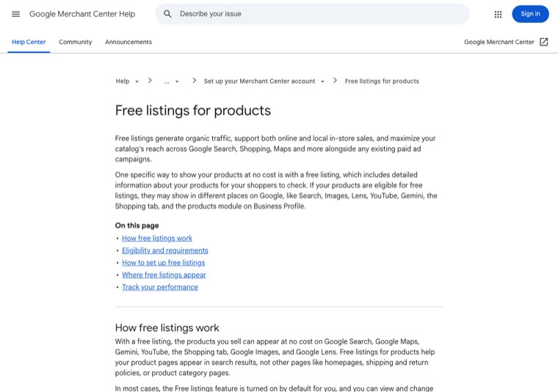Viewport: 558px width, 392px height.
Task: Click the search magnifier icon
Action: coord(167,14)
